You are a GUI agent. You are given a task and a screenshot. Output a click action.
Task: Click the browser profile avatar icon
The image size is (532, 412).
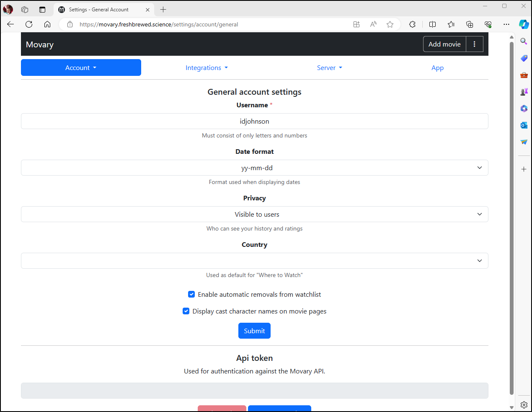(8, 9)
